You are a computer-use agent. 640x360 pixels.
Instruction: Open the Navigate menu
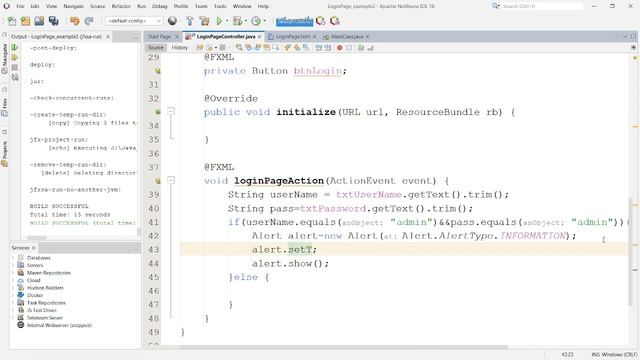[x=73, y=6]
